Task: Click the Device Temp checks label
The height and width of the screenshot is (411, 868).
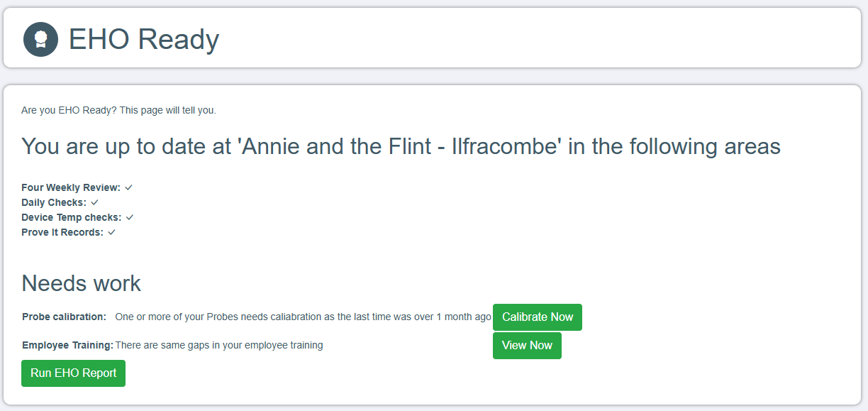Action: [71, 217]
